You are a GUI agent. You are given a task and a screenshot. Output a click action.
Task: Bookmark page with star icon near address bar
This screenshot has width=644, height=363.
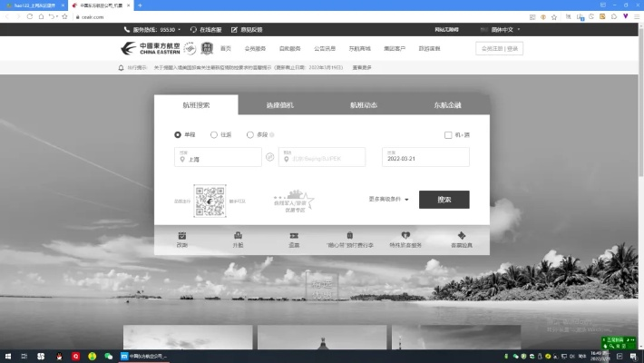[x=64, y=17]
